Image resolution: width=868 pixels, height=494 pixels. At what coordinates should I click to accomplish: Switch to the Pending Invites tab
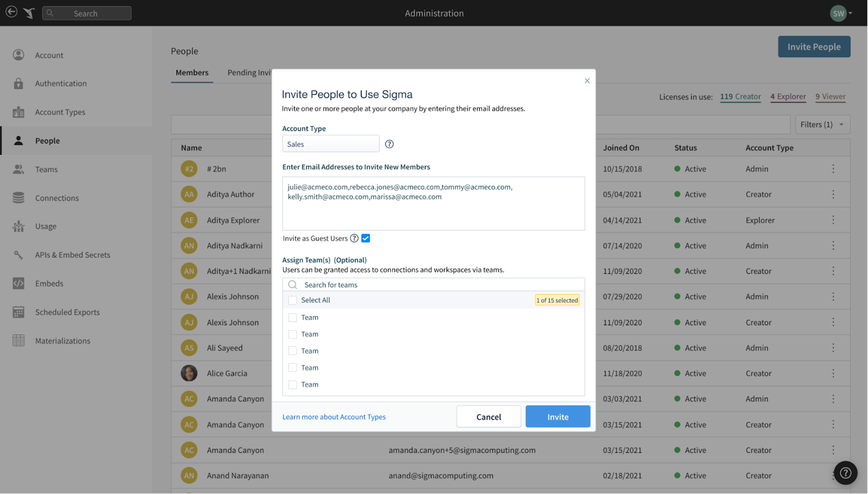click(x=249, y=73)
